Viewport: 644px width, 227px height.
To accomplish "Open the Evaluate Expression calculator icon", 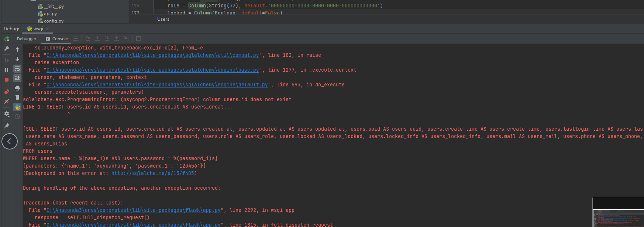I will 138,38.
